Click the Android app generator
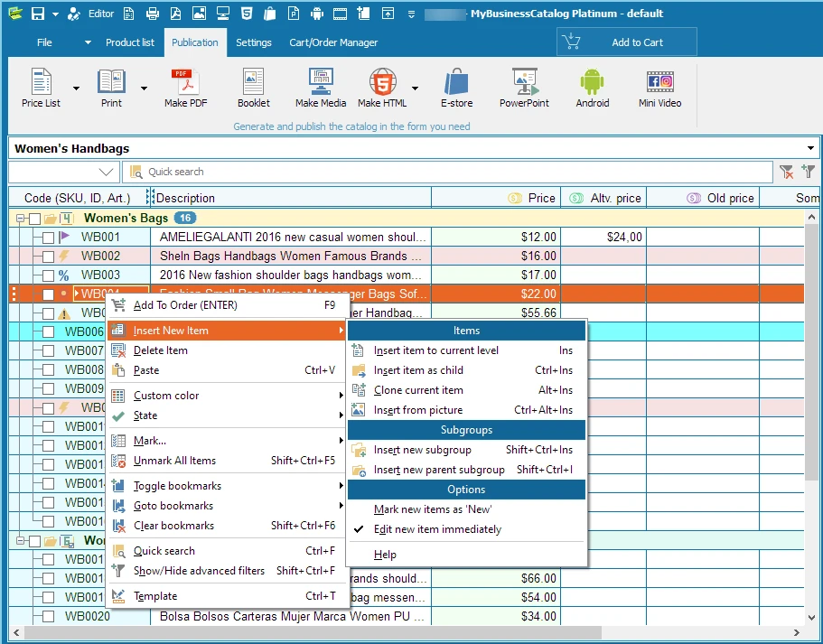The width and height of the screenshot is (823, 644). click(x=593, y=89)
